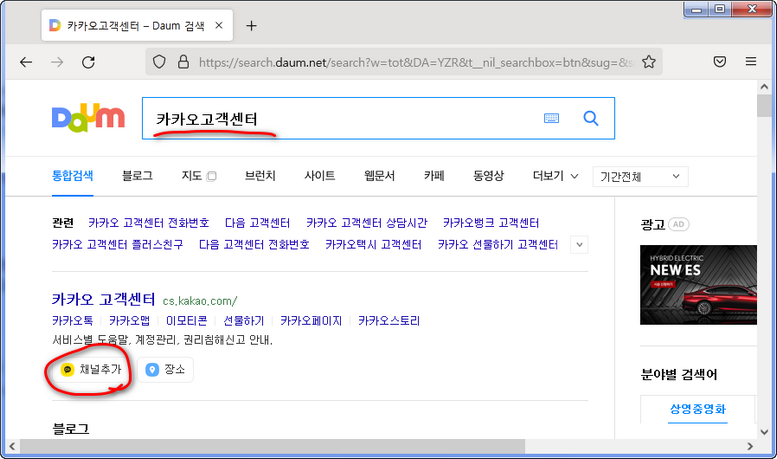Click related search 다음 고객센터
Viewport: 777px width, 459px height.
click(x=257, y=223)
